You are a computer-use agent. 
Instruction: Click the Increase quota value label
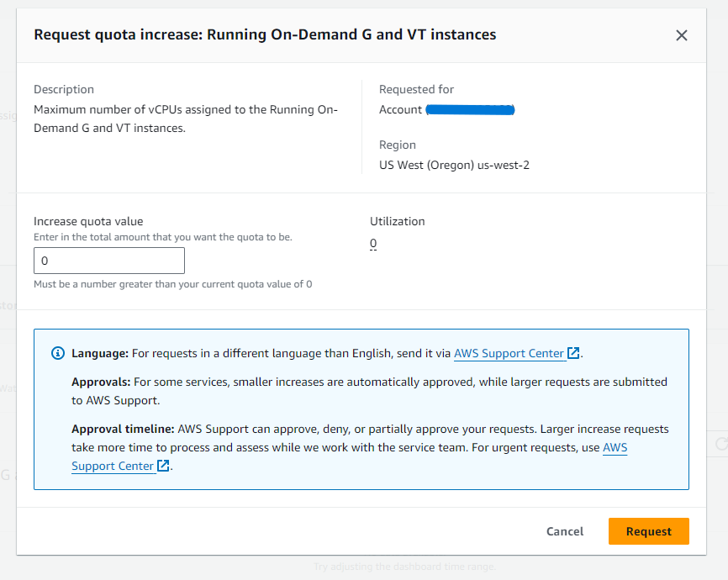click(88, 222)
